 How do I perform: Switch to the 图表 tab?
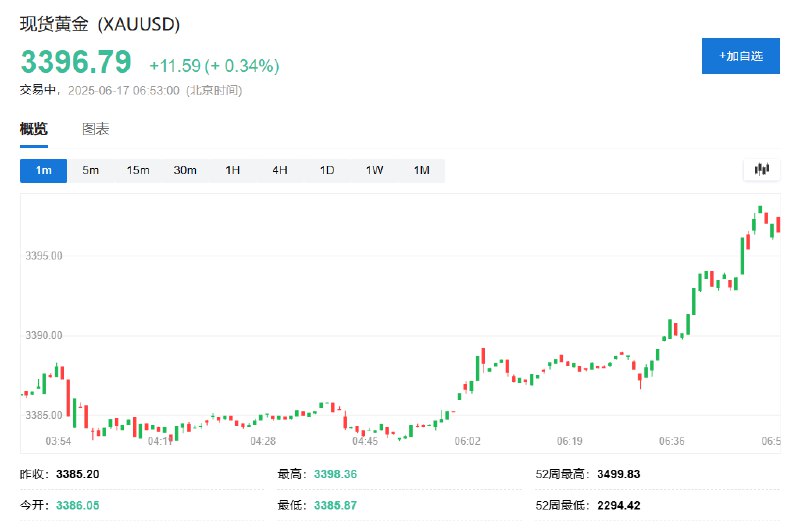point(95,129)
